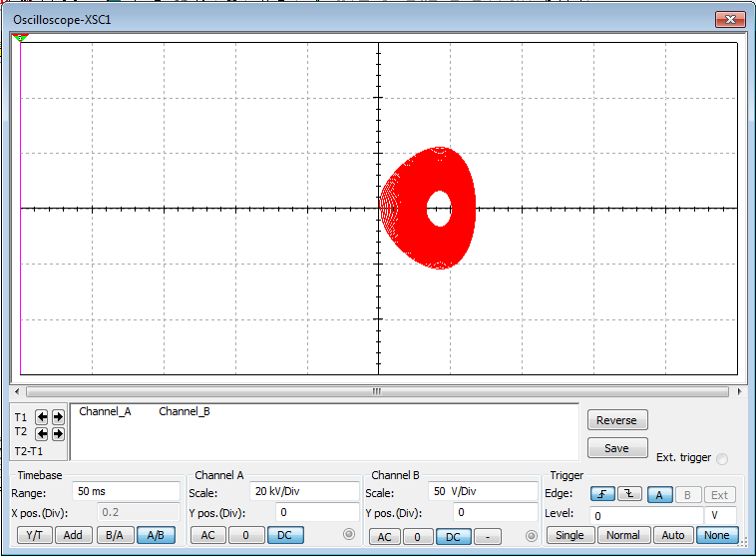
Task: Invert Channel B with minus button
Action: click(488, 537)
